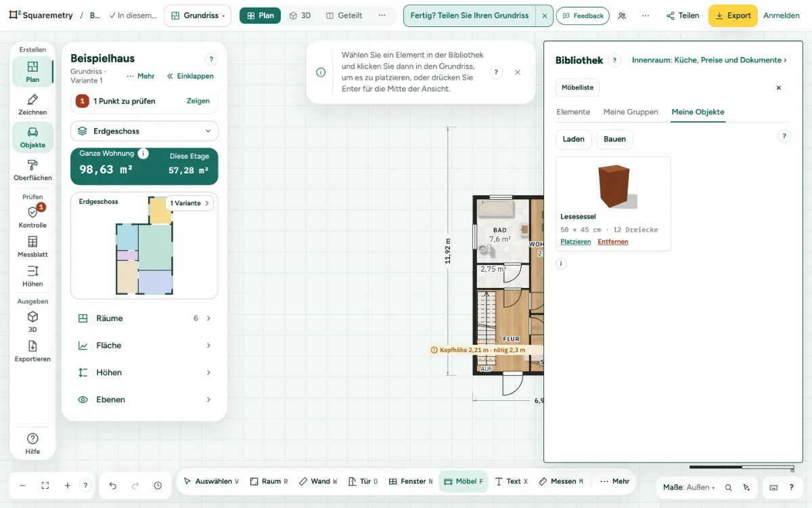This screenshot has width=812, height=508.
Task: Activate the Wand tool
Action: [318, 482]
